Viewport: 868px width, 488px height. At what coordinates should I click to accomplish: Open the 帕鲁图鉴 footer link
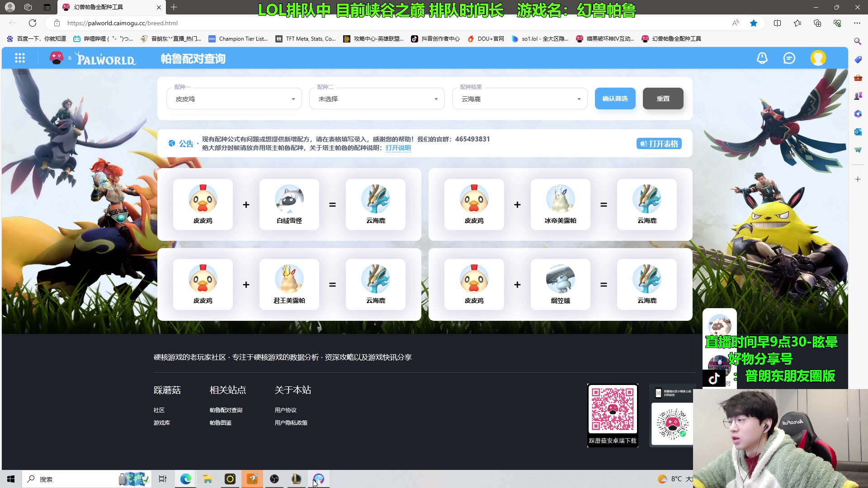pos(221,423)
